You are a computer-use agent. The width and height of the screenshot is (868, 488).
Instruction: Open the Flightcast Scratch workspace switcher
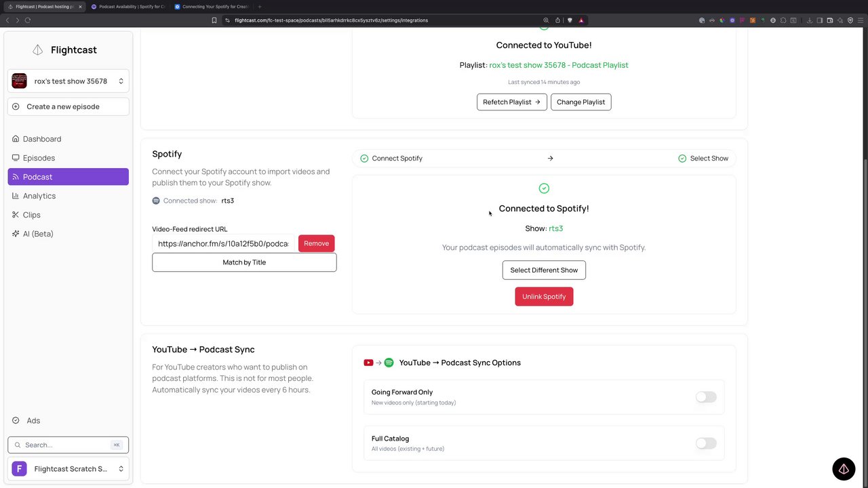pos(68,469)
